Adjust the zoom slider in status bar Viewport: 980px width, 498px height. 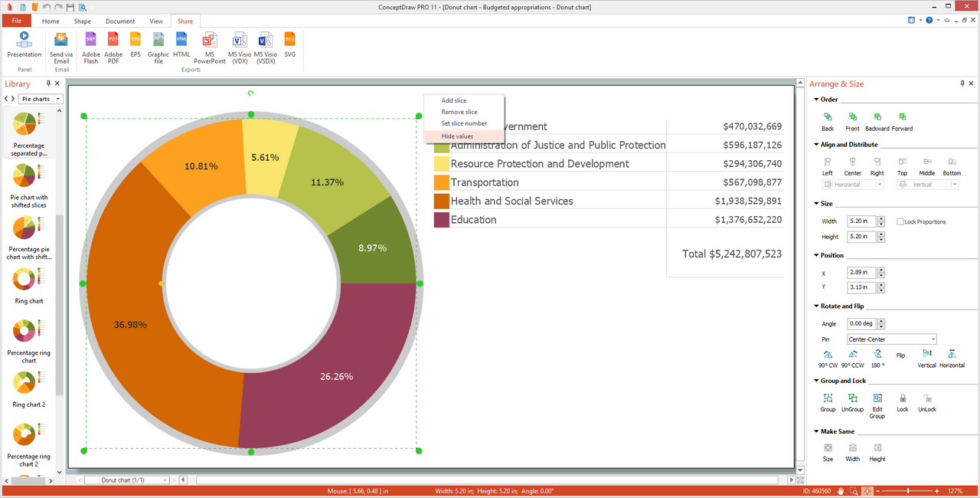(909, 490)
